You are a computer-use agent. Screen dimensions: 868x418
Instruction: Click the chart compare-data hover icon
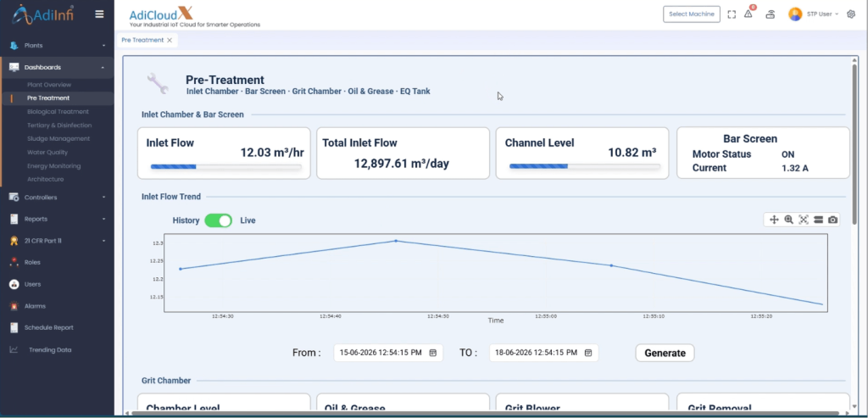pyautogui.click(x=818, y=220)
